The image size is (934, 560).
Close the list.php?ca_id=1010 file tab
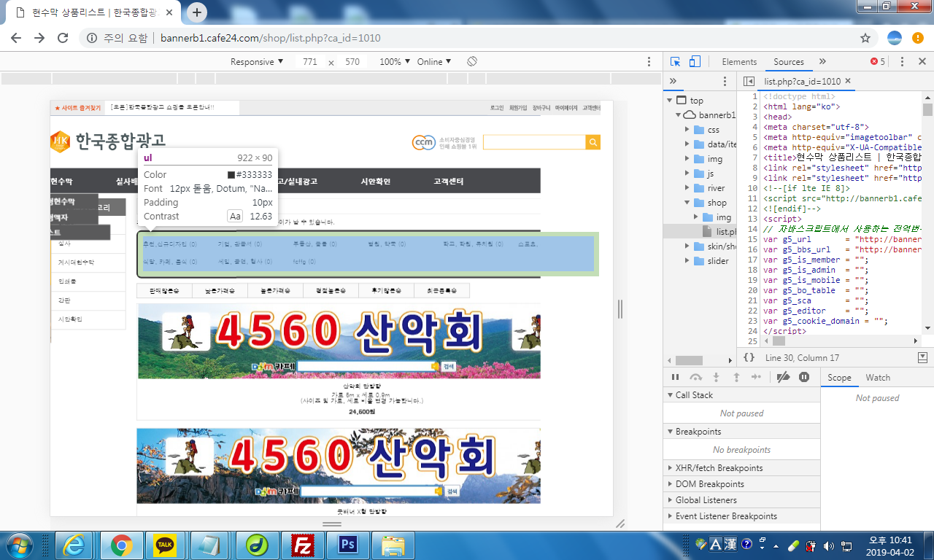(x=848, y=81)
